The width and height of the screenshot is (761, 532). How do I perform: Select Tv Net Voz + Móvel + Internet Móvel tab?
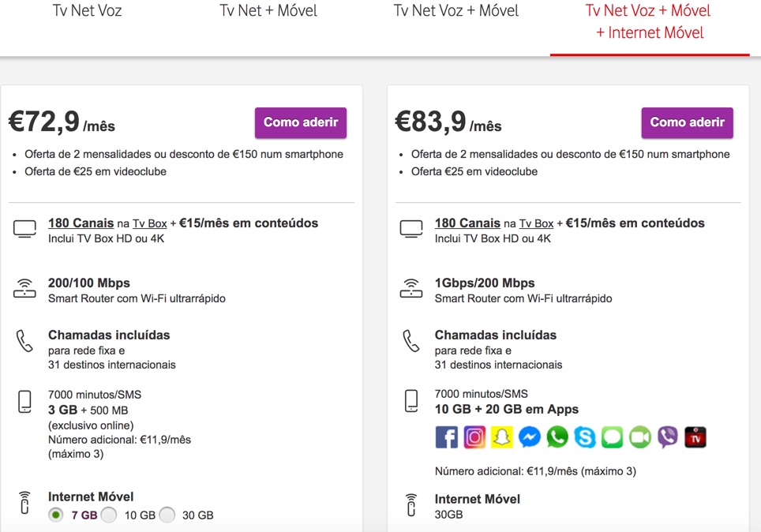click(x=649, y=22)
